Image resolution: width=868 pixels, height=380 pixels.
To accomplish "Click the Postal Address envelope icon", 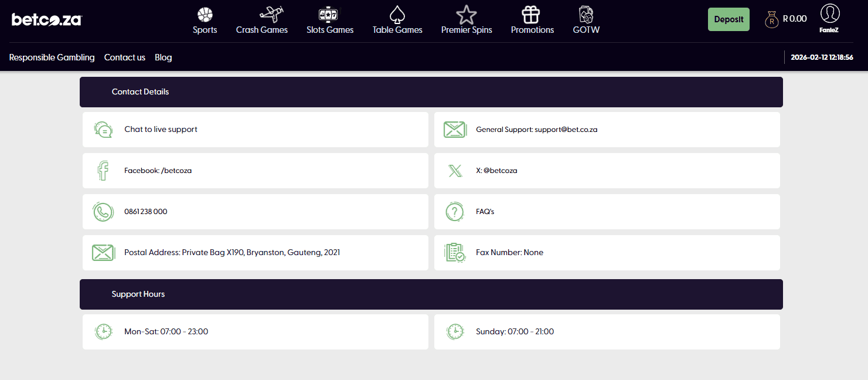I will [103, 253].
